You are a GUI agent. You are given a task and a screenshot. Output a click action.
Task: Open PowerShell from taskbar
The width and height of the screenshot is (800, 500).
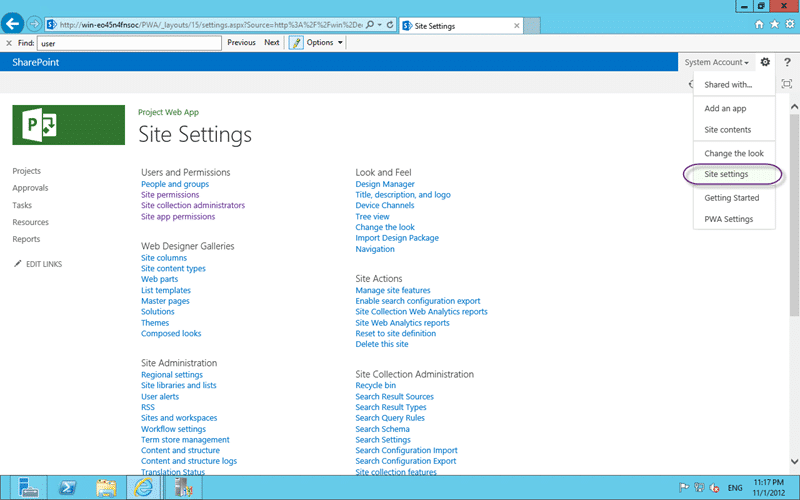[x=67, y=488]
